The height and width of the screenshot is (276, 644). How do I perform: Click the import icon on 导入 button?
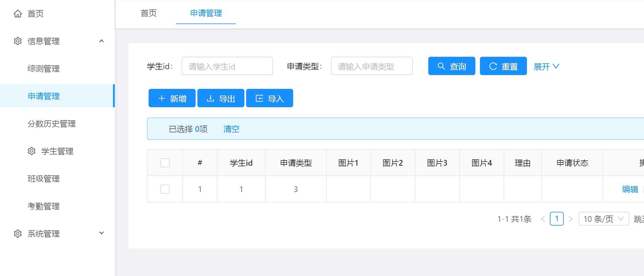click(259, 98)
